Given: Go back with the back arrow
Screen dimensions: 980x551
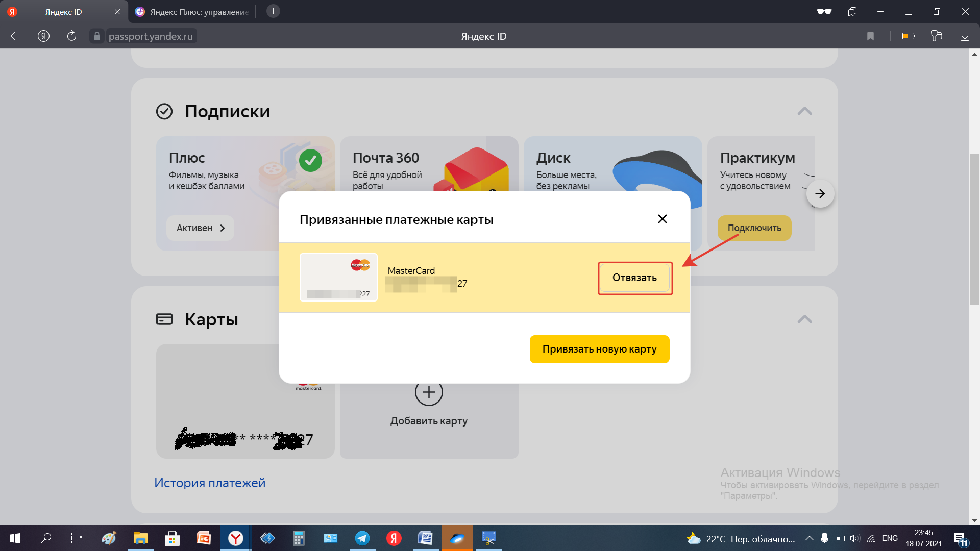Looking at the screenshot, I should pyautogui.click(x=15, y=36).
